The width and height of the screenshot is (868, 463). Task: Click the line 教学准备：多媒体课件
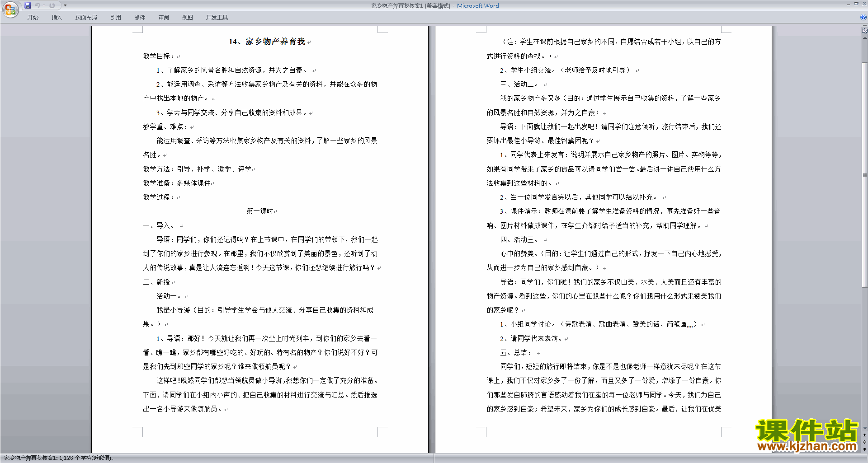pyautogui.click(x=177, y=183)
